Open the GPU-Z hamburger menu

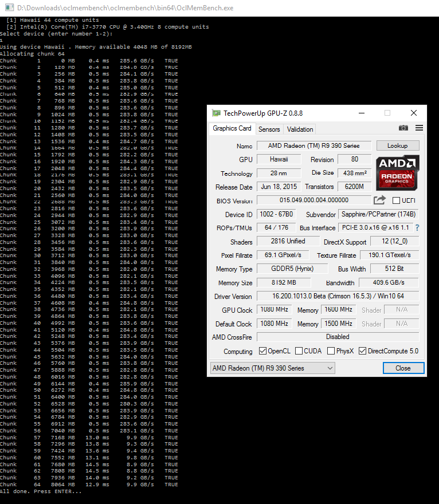[x=419, y=128]
